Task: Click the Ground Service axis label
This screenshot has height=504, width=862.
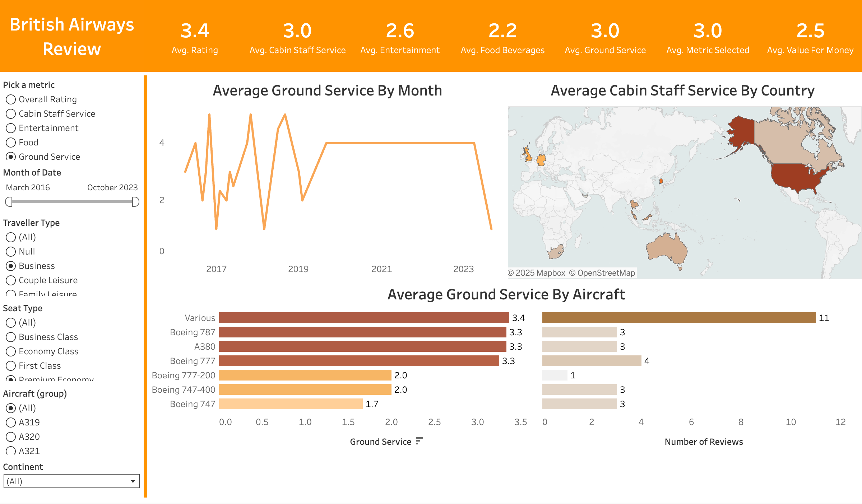Action: pyautogui.click(x=381, y=442)
